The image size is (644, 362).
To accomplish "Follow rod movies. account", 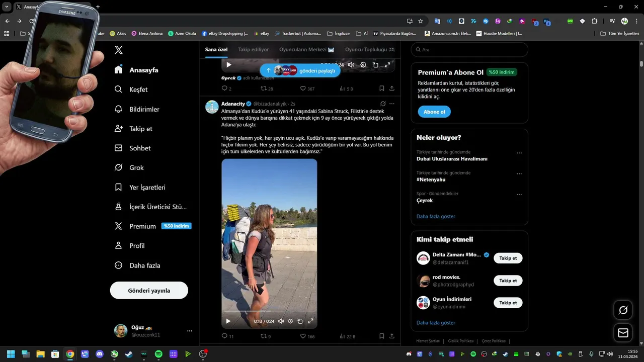I will point(508,281).
